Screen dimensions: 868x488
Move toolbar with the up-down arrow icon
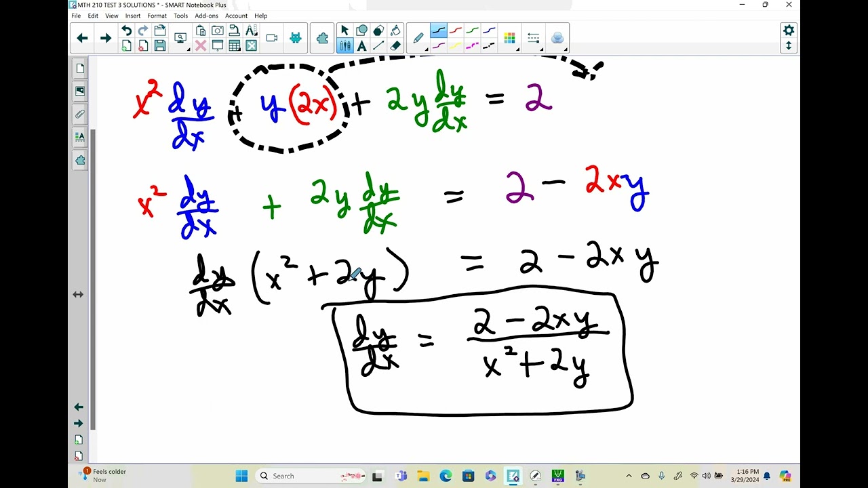coord(789,45)
